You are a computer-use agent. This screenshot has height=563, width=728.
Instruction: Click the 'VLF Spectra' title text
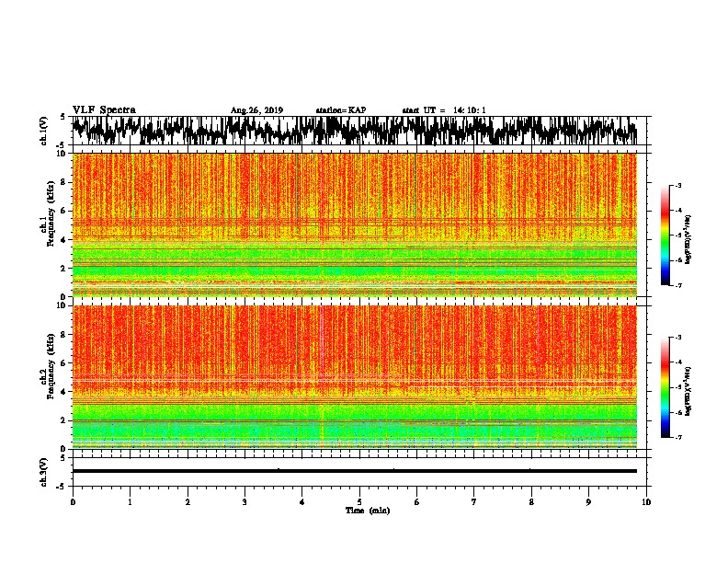point(104,110)
